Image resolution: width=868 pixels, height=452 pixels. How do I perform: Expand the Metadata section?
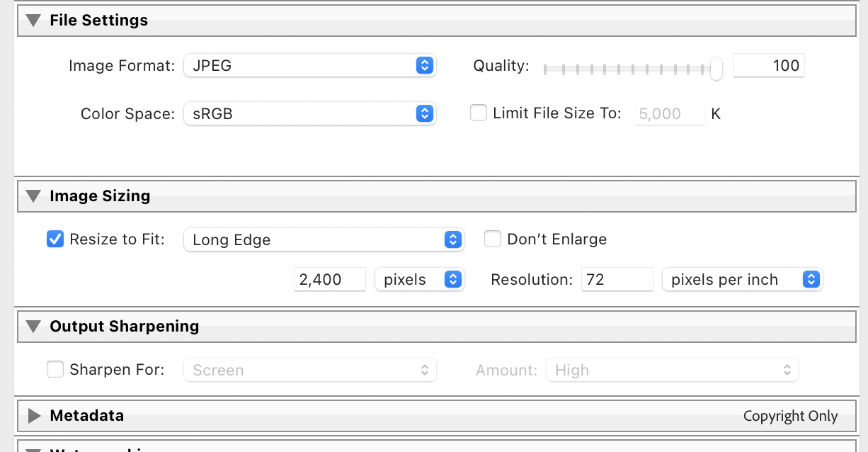pyautogui.click(x=34, y=415)
